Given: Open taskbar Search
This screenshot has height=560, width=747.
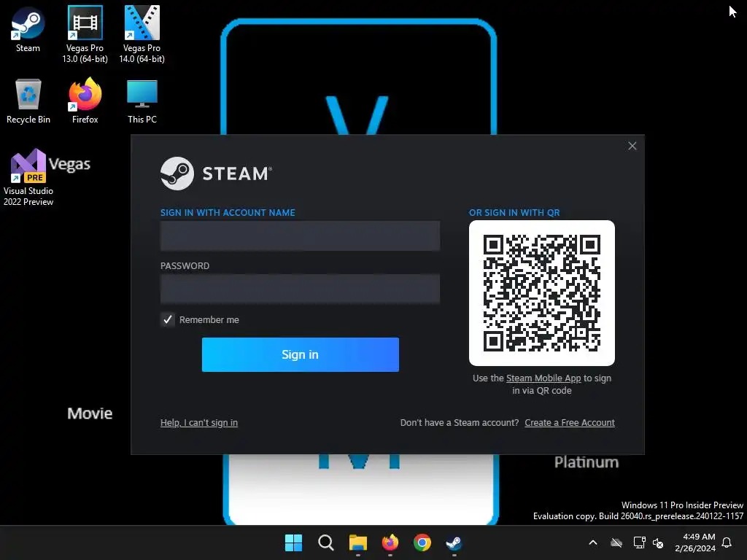Looking at the screenshot, I should pos(326,542).
